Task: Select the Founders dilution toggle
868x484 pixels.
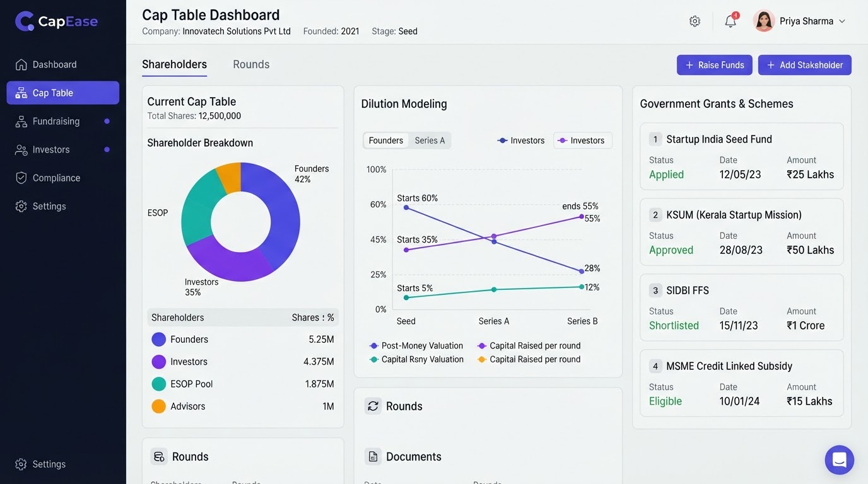Action: pos(386,141)
